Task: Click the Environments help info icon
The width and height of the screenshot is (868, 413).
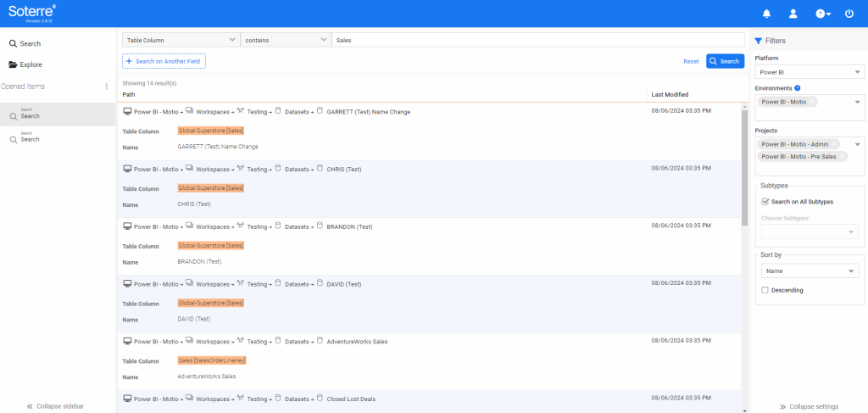Action: [797, 88]
